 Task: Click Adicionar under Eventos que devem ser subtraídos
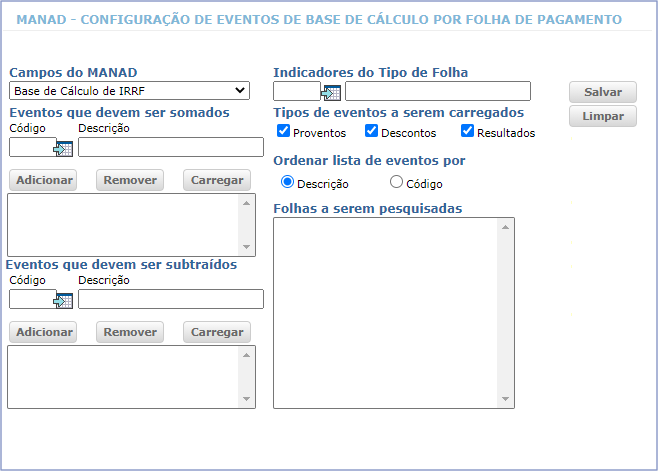pos(44,332)
